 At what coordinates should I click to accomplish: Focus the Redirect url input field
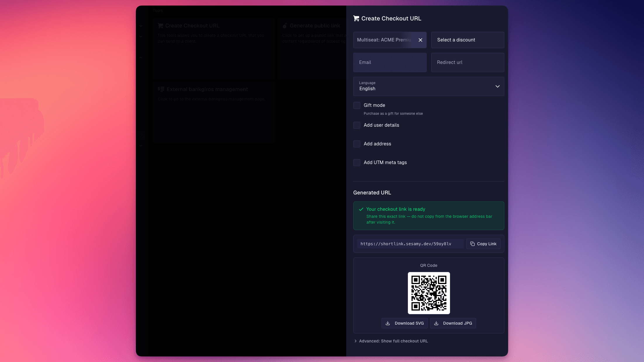click(x=468, y=62)
